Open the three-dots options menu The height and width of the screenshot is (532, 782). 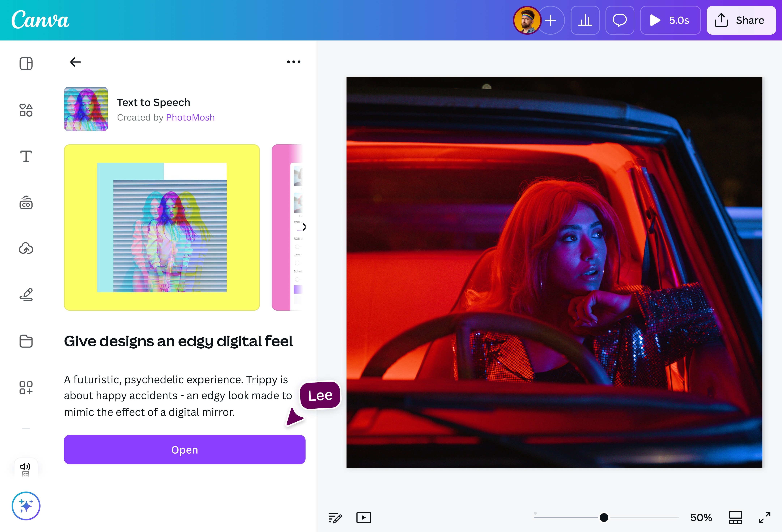293,62
